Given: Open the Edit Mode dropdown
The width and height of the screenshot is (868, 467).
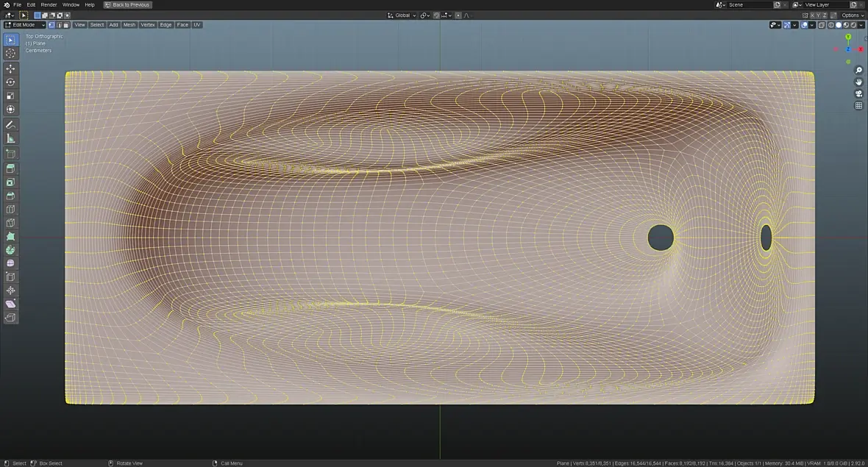Looking at the screenshot, I should tap(25, 25).
